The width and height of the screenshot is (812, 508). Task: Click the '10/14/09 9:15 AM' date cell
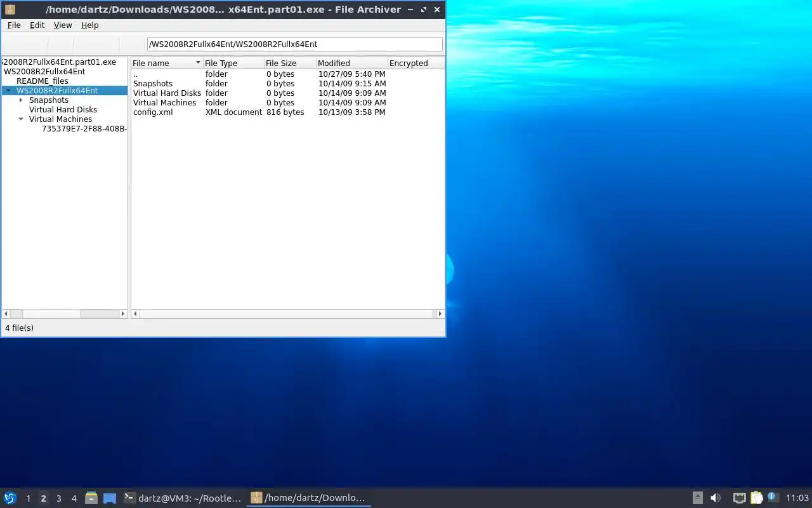tap(352, 84)
